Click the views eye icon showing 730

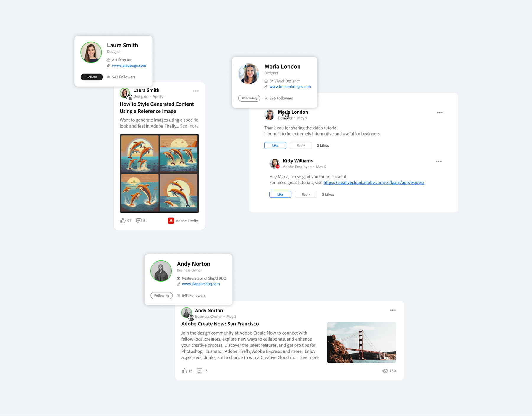[x=385, y=371]
